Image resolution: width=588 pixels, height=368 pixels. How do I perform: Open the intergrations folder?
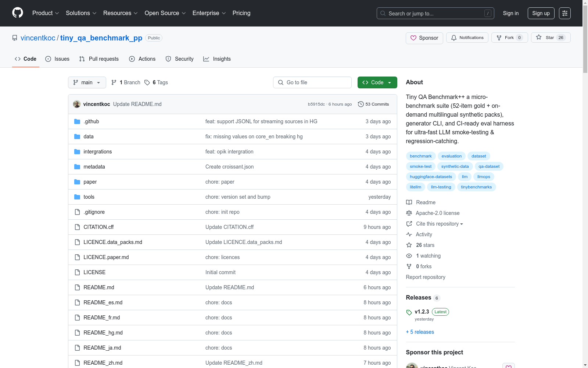click(98, 152)
